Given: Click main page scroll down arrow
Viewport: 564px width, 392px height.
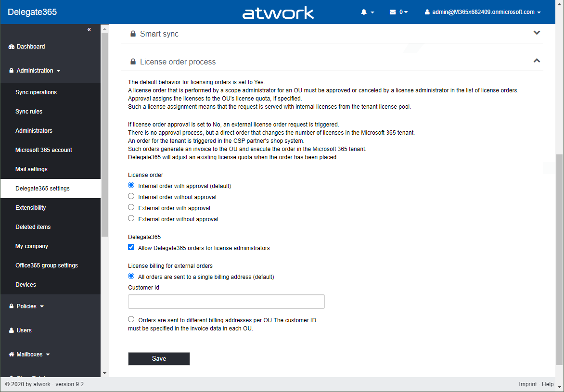Looking at the screenshot, I should tap(559, 387).
